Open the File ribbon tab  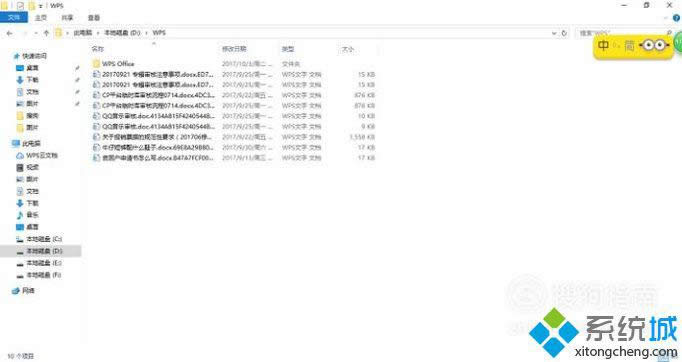pos(14,17)
